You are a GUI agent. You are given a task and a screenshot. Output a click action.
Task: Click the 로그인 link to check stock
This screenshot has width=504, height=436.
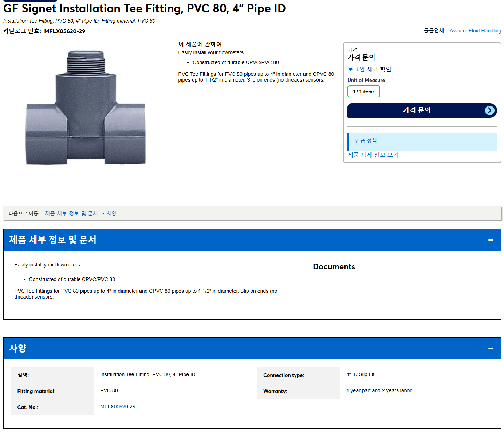[356, 69]
